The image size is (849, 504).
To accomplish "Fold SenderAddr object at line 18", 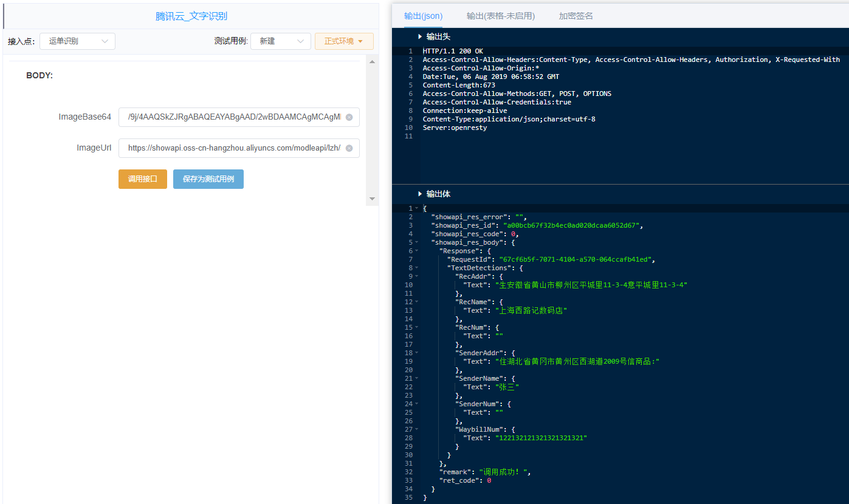I will pyautogui.click(x=416, y=353).
